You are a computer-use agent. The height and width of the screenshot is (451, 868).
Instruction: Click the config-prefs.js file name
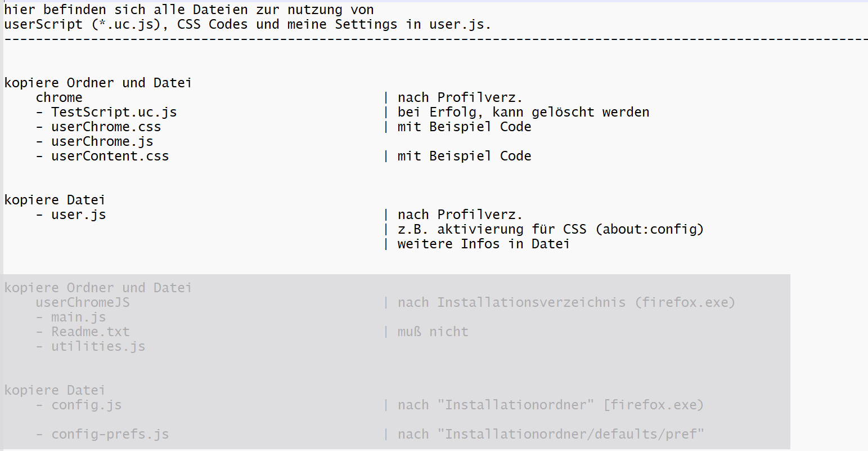(x=110, y=434)
